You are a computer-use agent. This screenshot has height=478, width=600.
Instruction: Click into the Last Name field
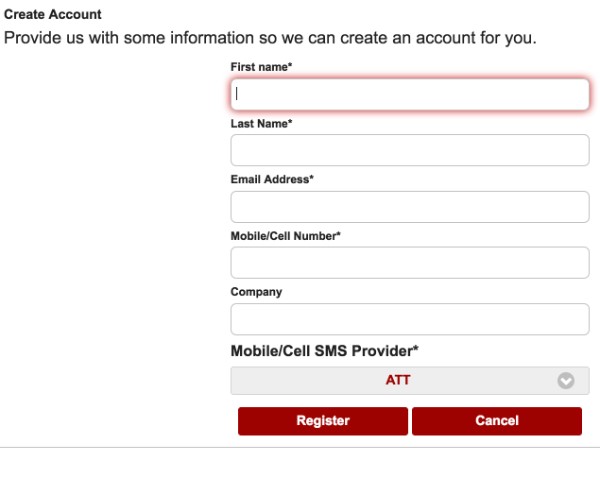(x=410, y=151)
